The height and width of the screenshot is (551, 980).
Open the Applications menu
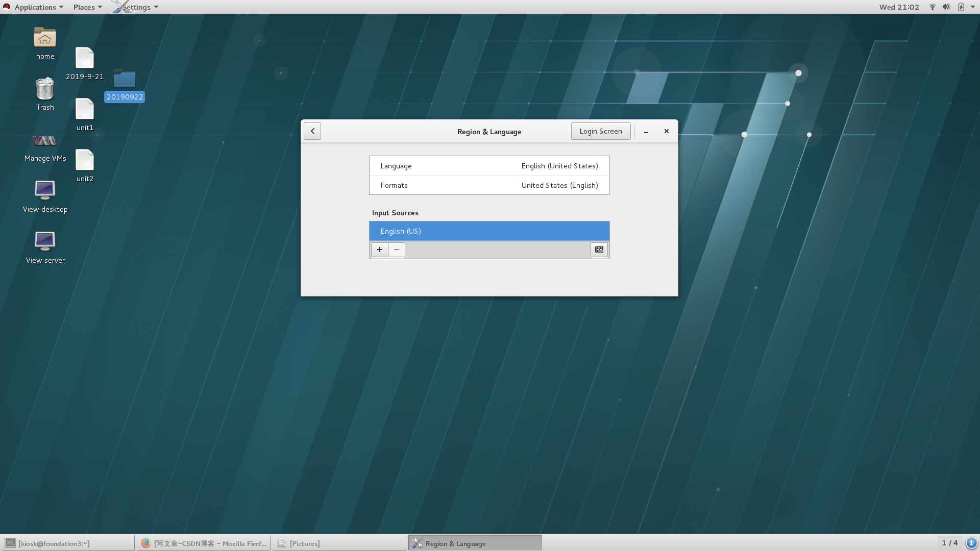[x=35, y=7]
